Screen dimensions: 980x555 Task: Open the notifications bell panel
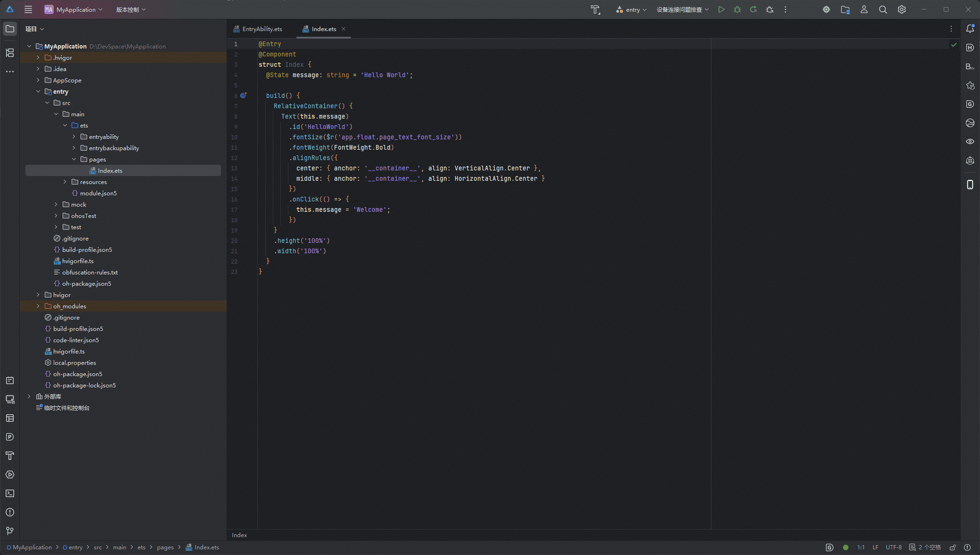pos(970,29)
